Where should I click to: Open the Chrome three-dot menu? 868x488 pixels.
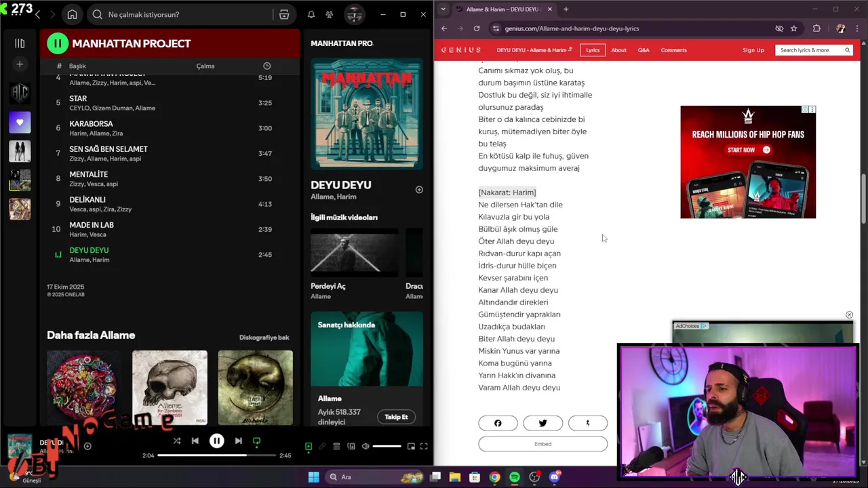coord(859,28)
